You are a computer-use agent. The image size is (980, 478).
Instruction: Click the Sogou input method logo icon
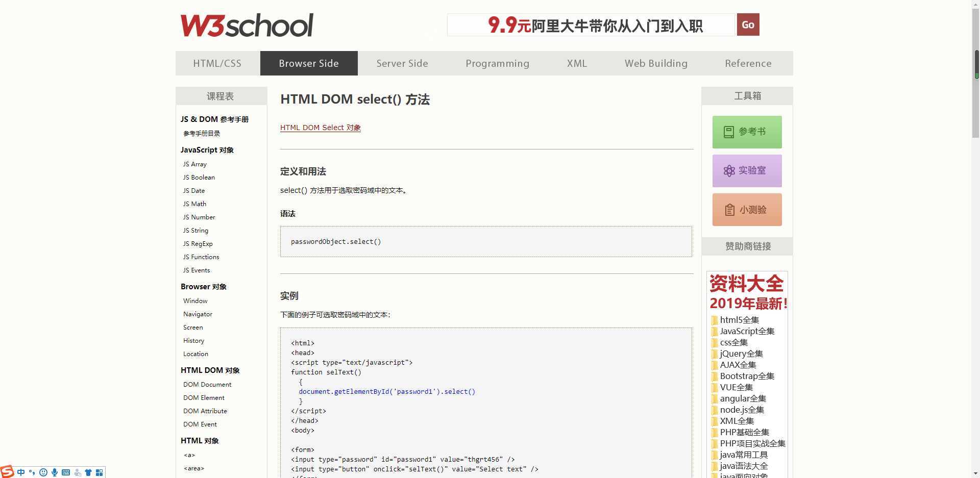(7, 471)
